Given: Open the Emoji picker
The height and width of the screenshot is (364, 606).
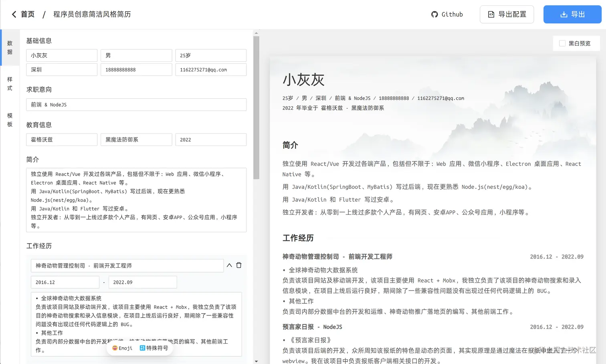Looking at the screenshot, I should point(121,348).
